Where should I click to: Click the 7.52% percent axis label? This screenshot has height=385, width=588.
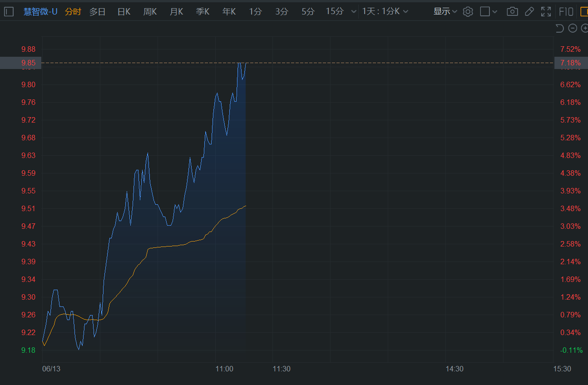(571, 49)
